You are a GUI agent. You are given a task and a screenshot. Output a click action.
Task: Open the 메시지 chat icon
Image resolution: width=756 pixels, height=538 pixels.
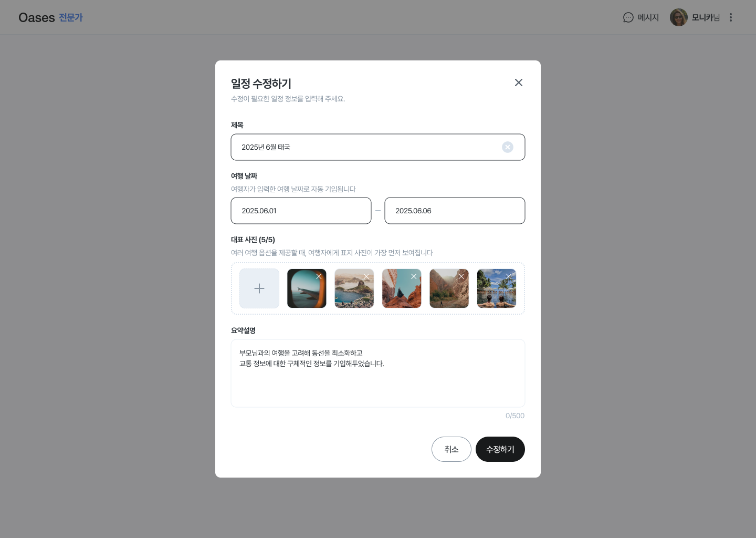tap(628, 17)
